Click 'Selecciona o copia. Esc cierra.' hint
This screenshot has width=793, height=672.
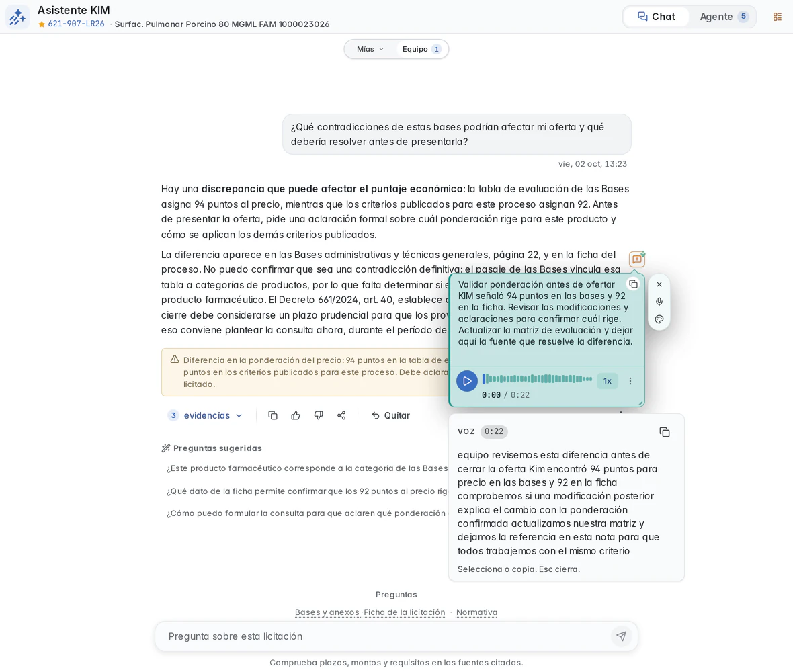click(x=518, y=569)
